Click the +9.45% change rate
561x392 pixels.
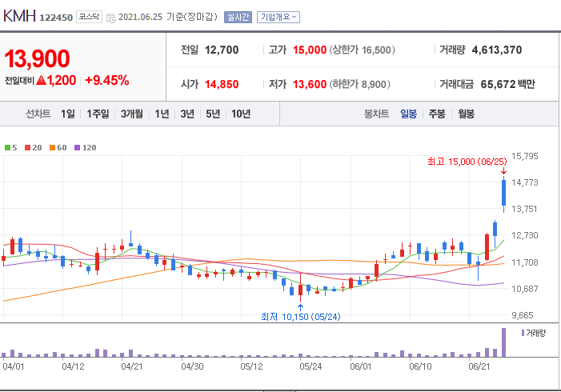point(107,80)
